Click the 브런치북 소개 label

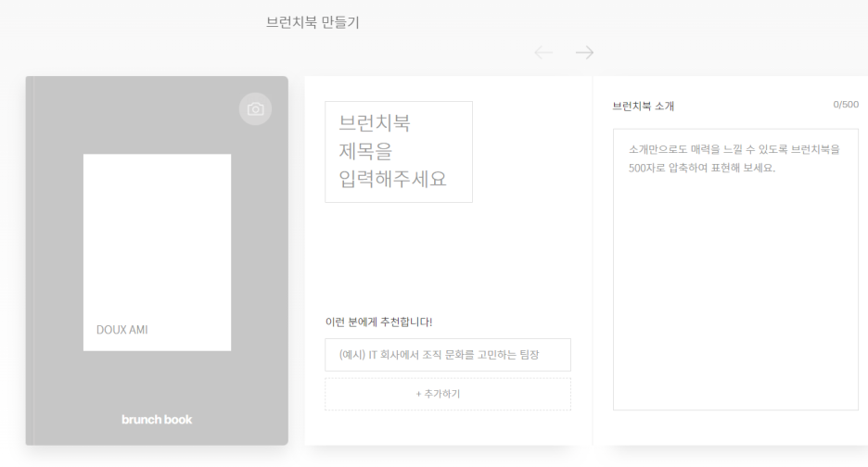644,107
